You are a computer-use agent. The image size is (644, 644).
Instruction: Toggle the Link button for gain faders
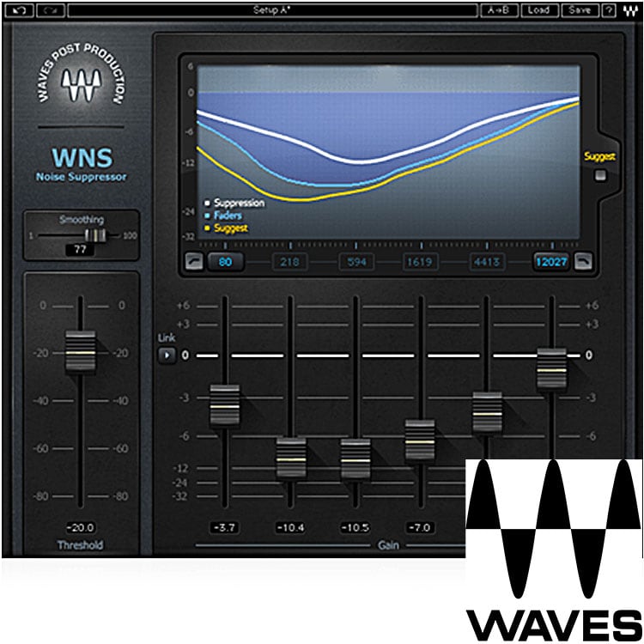(x=167, y=355)
